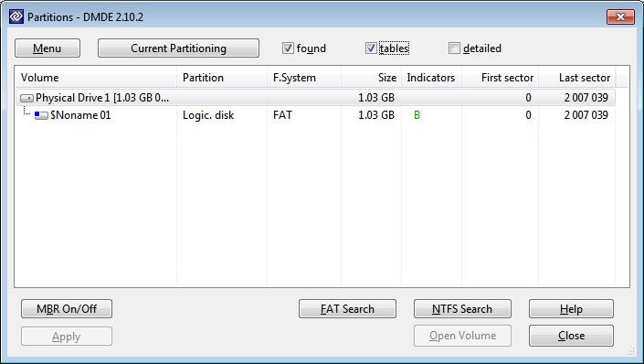Screen dimensions: 644x364
Task: Click the Indicators column header
Action: pos(431,78)
